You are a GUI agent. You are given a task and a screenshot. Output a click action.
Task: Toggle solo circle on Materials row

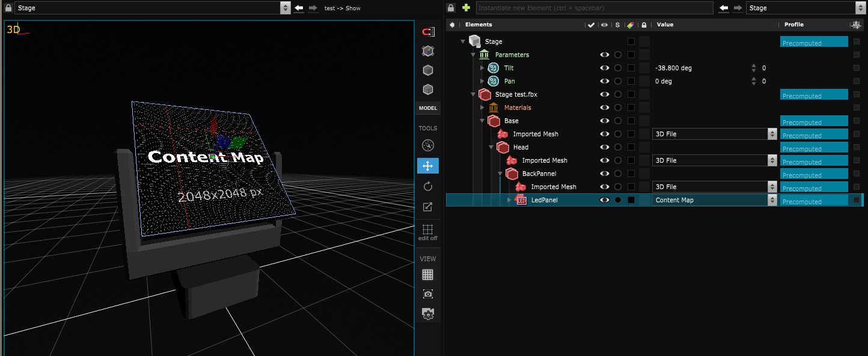click(618, 107)
